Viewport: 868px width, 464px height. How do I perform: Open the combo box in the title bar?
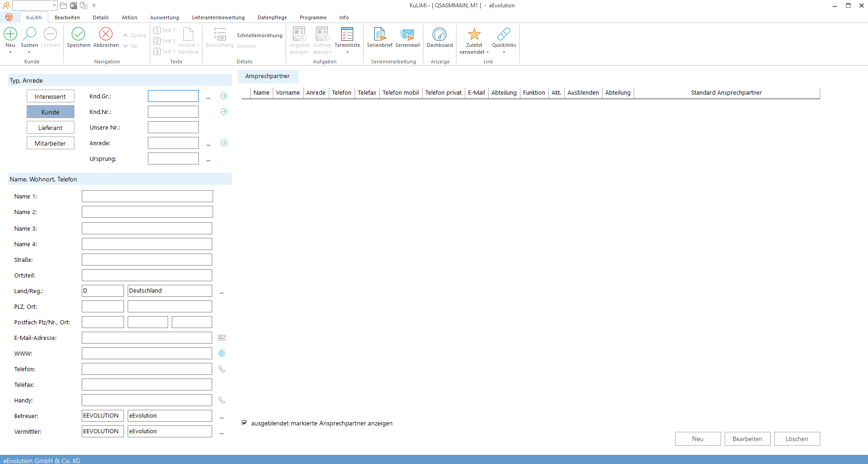coord(35,6)
